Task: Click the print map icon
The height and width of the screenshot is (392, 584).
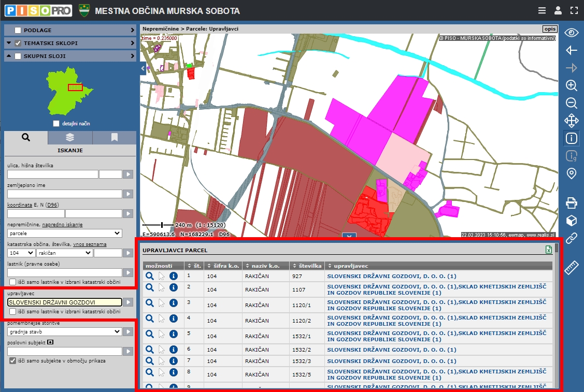Action: tap(571, 202)
